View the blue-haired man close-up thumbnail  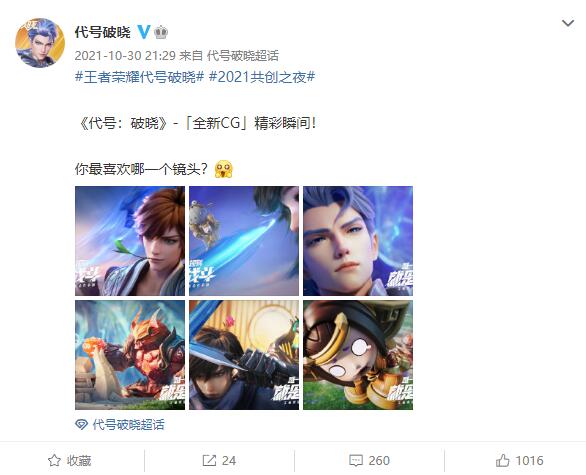tap(358, 241)
